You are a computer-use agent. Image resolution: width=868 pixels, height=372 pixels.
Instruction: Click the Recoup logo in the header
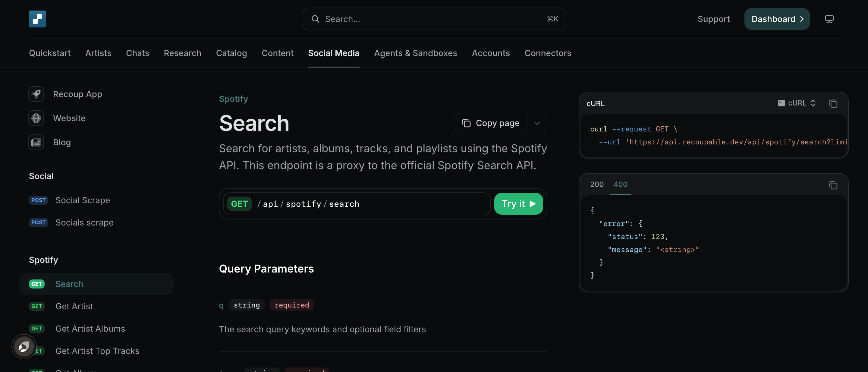37,19
